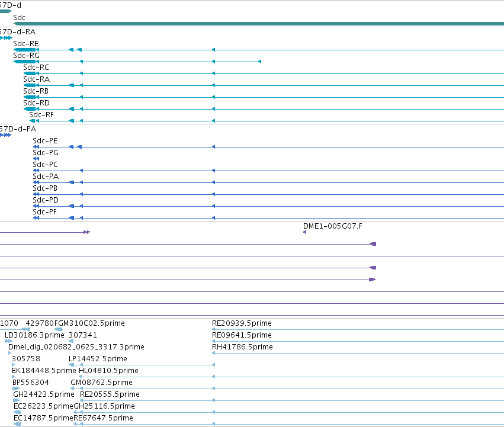504x427 pixels.
Task: Click the 307341 feature label
Action: 82,335
